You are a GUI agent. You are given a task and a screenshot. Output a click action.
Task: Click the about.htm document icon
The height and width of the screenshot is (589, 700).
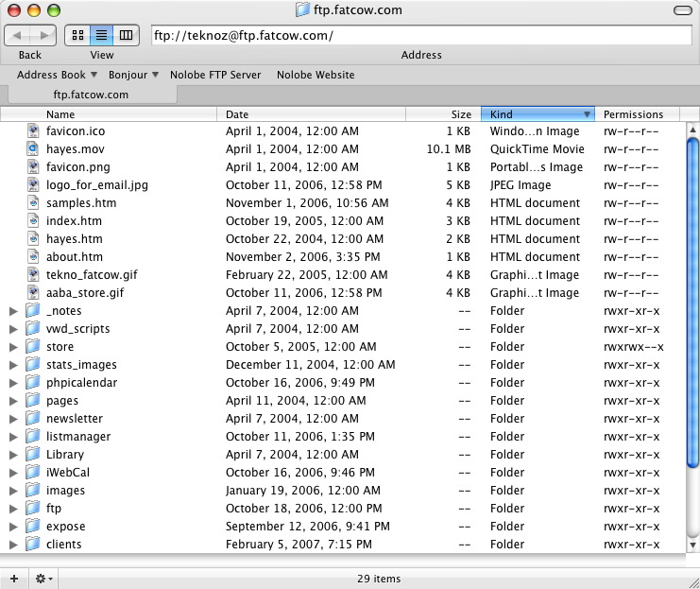[33, 256]
